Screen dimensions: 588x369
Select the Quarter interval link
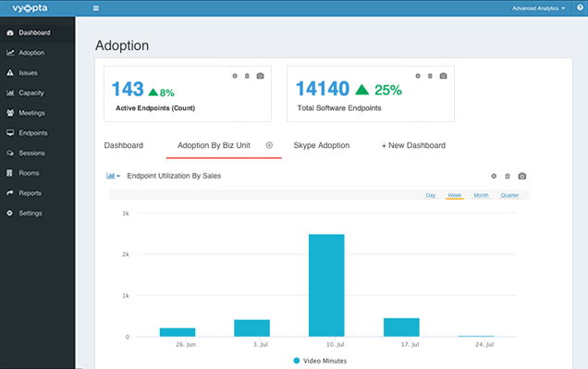(509, 195)
